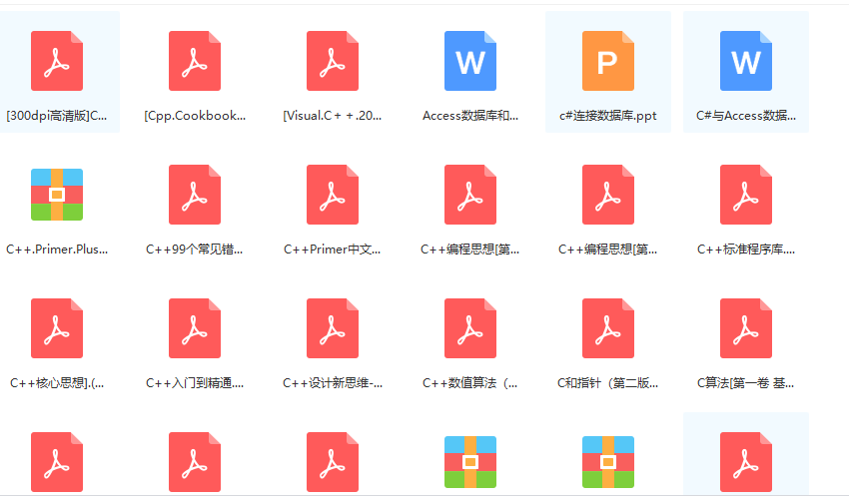The height and width of the screenshot is (504, 849).
Task: Select the Word icon of C#与Access数据...
Action: (x=745, y=61)
